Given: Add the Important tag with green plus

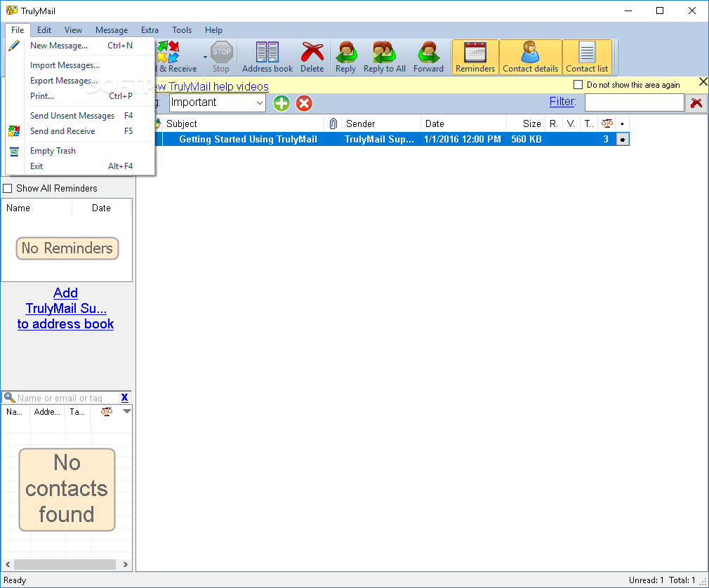Looking at the screenshot, I should click(281, 103).
